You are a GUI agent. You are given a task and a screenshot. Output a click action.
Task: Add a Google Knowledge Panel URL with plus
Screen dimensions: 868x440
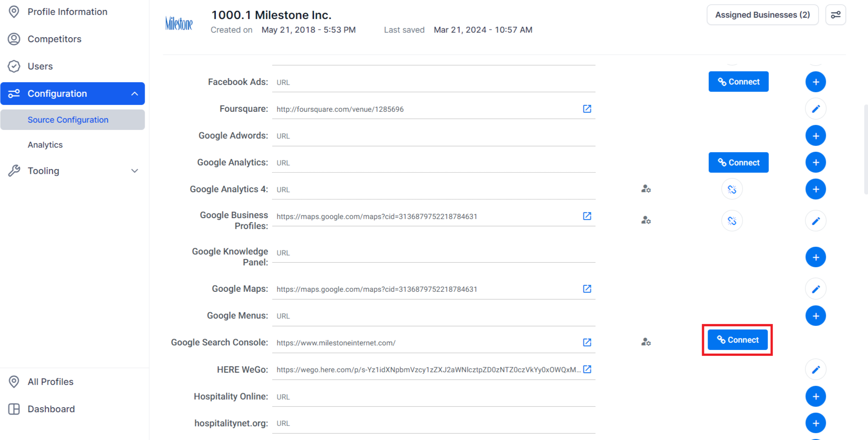816,257
